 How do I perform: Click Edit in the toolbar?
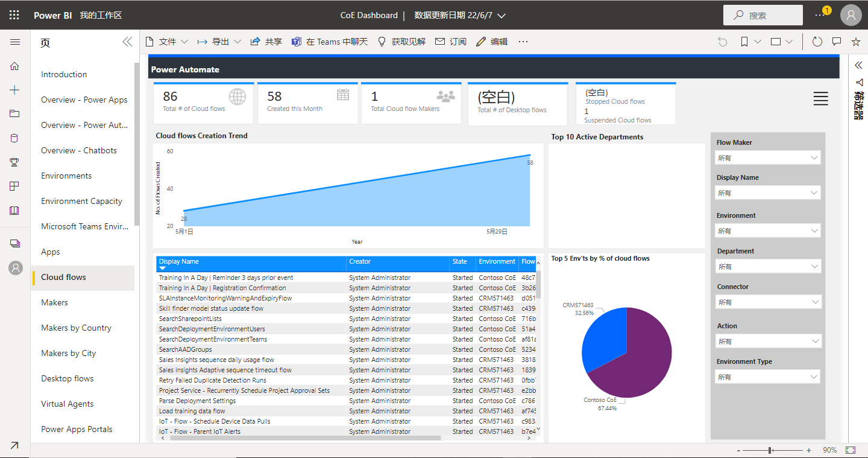click(492, 42)
